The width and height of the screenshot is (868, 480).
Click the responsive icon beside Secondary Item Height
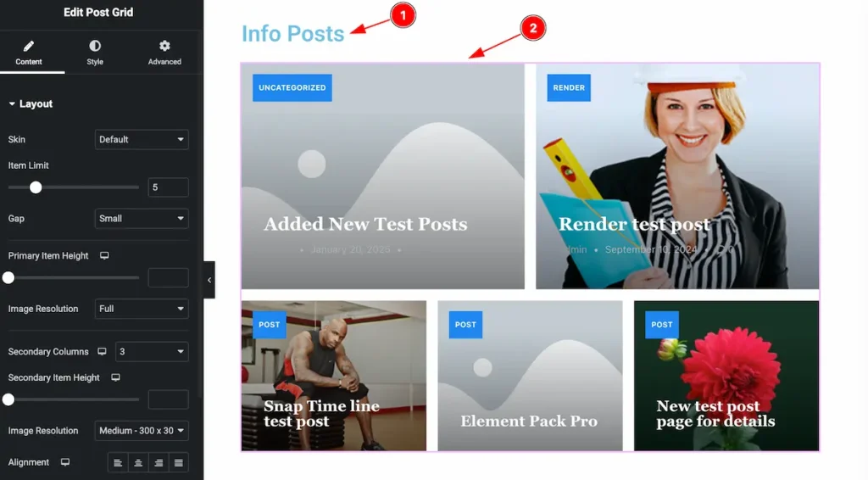click(x=115, y=377)
